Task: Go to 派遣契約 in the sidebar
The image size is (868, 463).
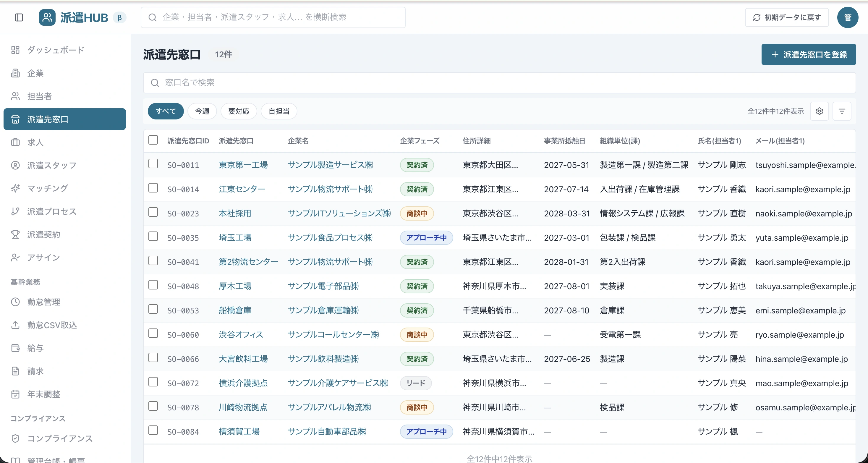Action: click(x=65, y=234)
